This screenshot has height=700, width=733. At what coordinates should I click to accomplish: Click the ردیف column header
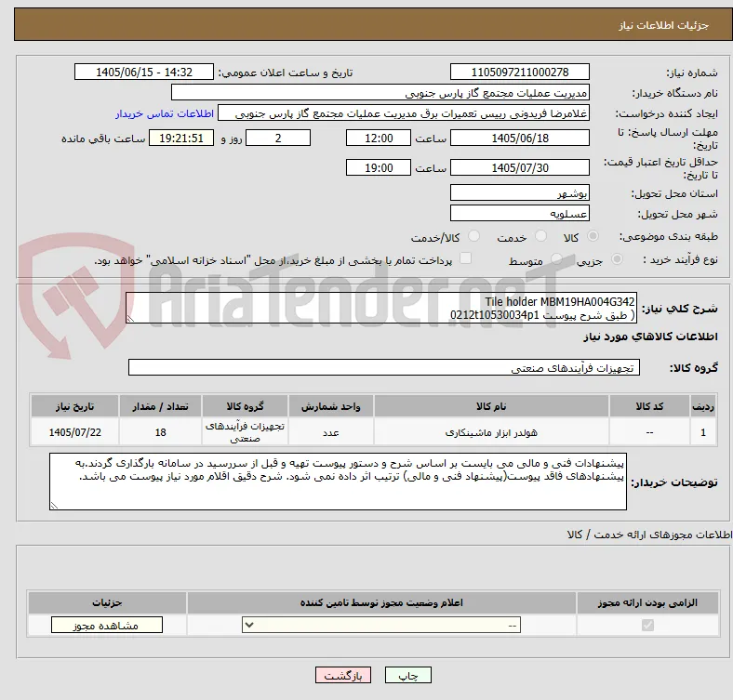click(703, 406)
